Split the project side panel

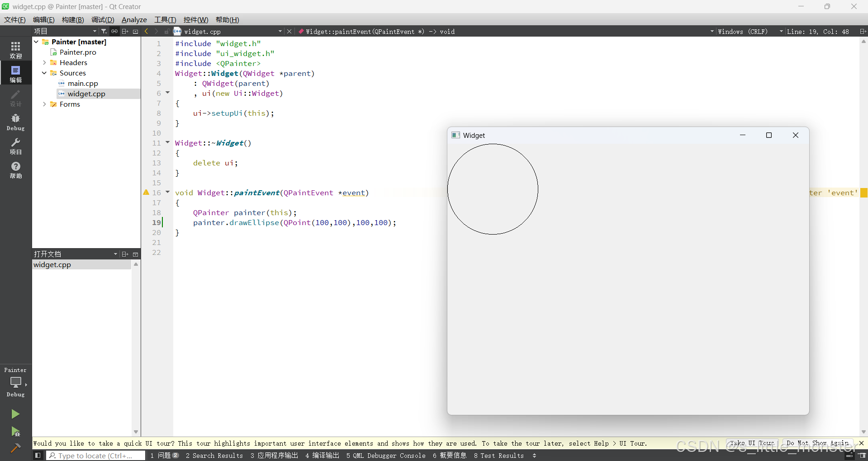(x=125, y=31)
